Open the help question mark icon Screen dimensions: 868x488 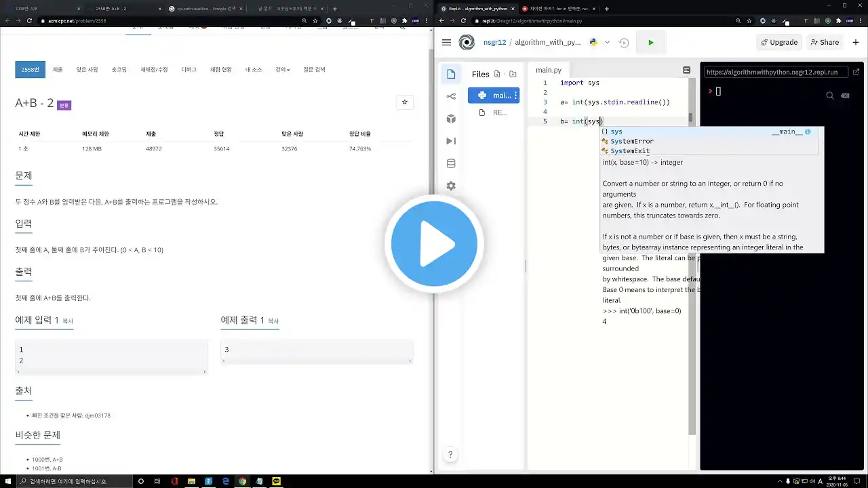coord(450,455)
